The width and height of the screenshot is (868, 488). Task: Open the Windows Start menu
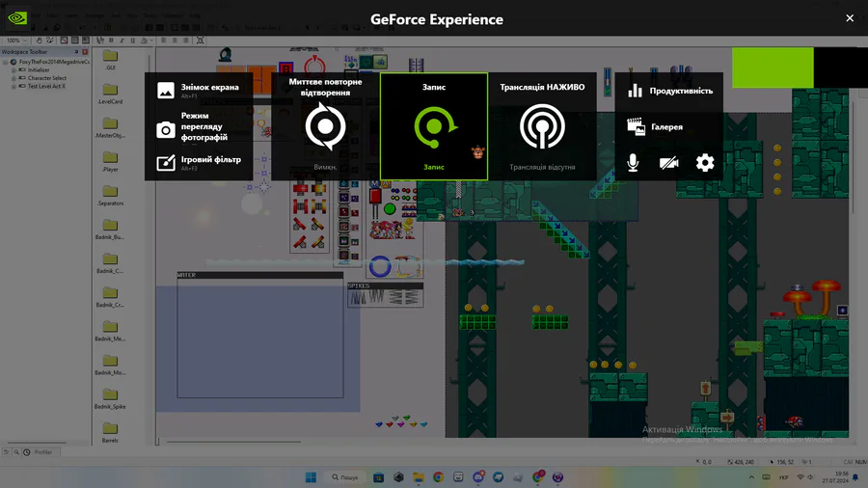point(312,477)
